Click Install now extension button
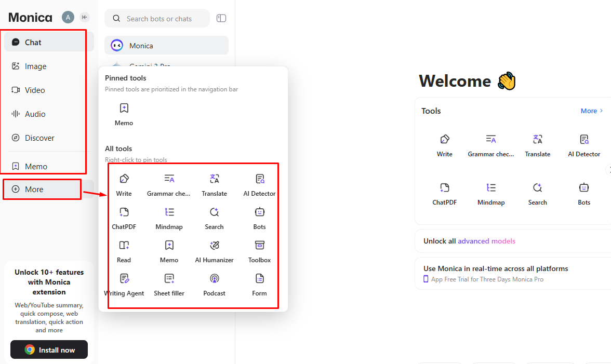This screenshot has height=364, width=611. coord(49,349)
